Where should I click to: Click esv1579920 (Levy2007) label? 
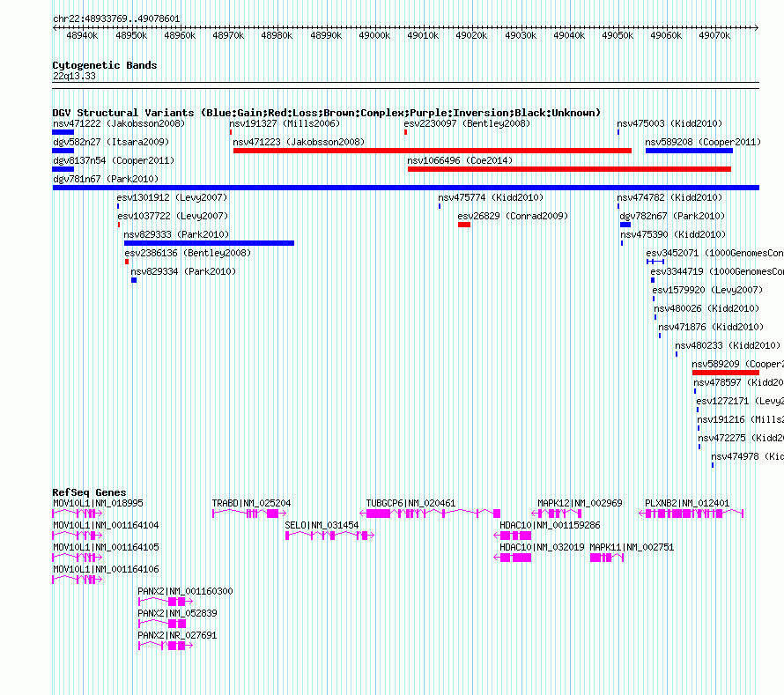(x=707, y=290)
